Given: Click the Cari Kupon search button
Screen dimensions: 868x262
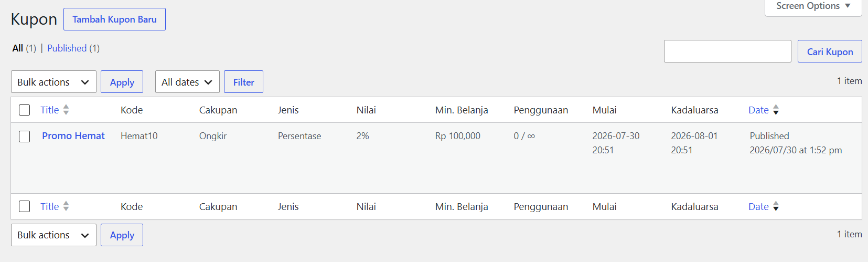Looking at the screenshot, I should (830, 51).
